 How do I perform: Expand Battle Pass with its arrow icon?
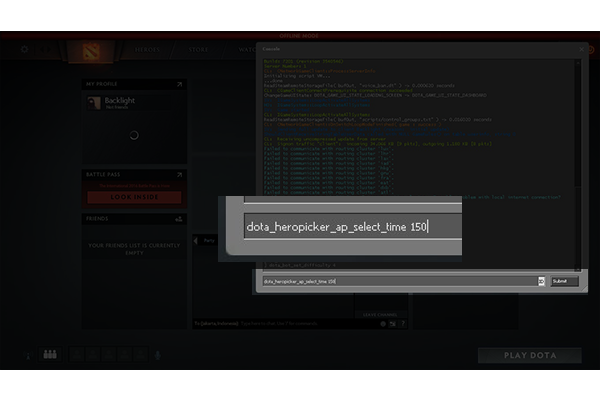coord(179,175)
